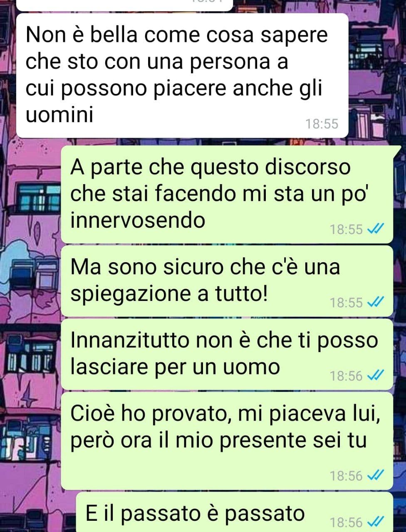406x532 pixels.
Task: Tap the blue ticks on the "lasciare per un uomo" message
Action: [376, 376]
